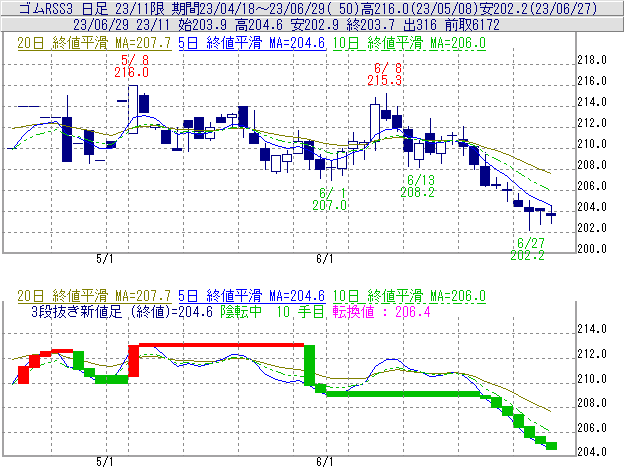Click the long red horizontal line-break bar

tap(221, 345)
